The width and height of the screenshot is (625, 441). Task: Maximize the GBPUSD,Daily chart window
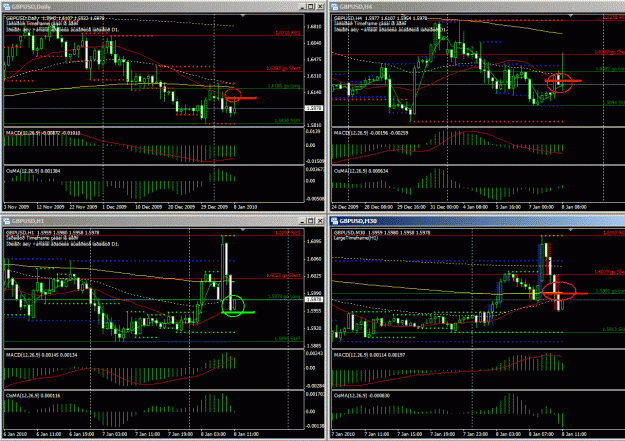[311, 6]
